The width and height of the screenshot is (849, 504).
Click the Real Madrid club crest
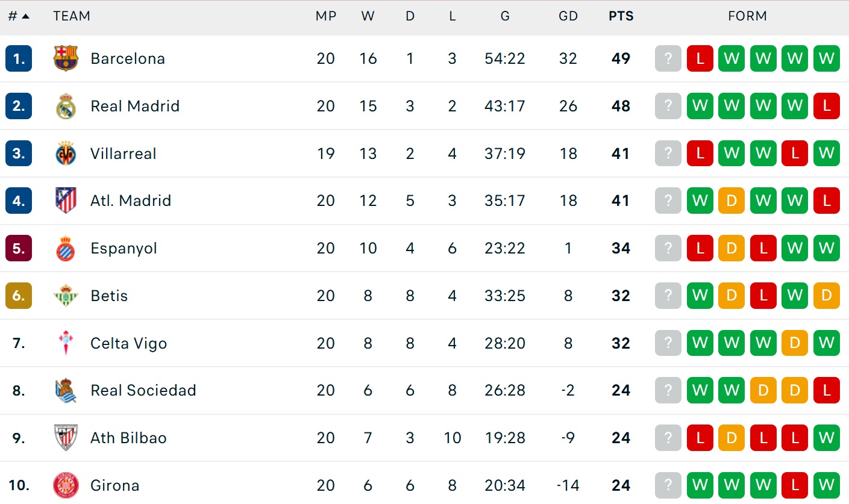66,106
